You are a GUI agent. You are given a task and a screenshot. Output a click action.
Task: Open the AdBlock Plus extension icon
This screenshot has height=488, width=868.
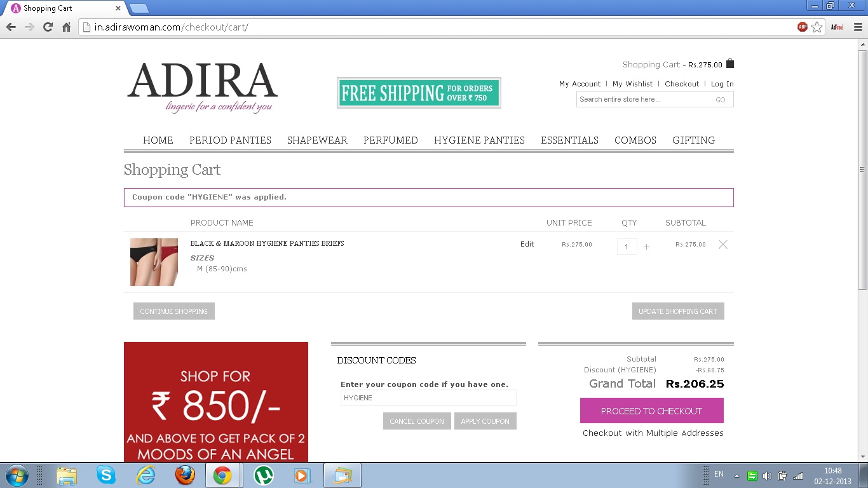(x=803, y=27)
